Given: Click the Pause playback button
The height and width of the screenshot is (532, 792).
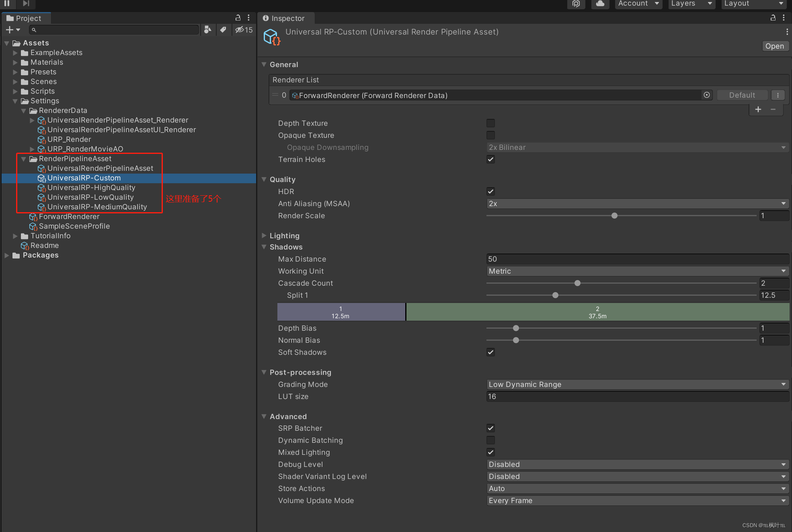Looking at the screenshot, I should [7, 3].
